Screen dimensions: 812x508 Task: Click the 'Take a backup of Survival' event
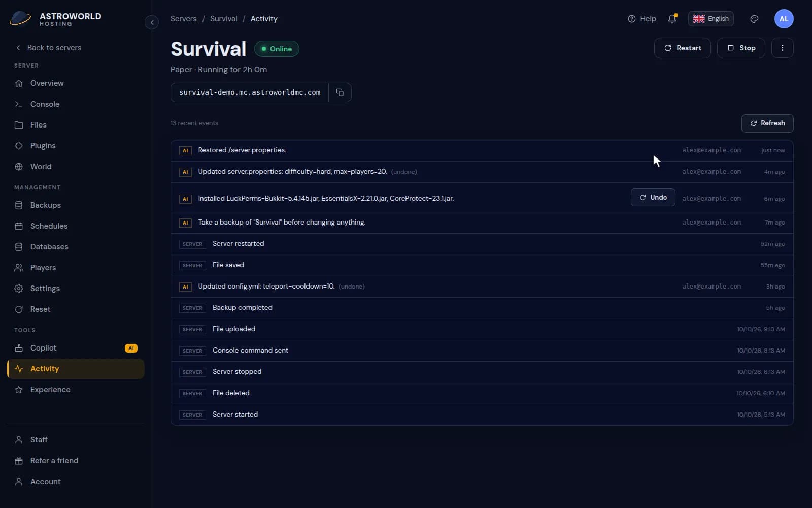(282, 223)
